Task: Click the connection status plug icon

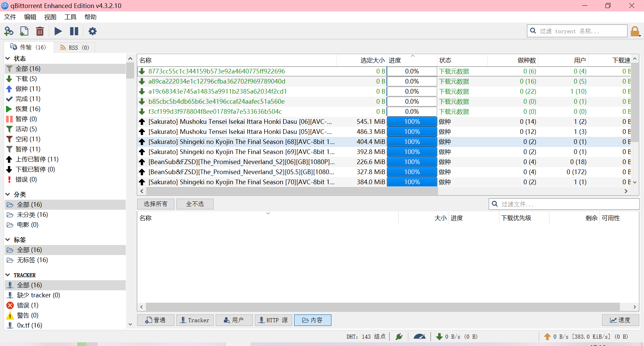Action: [399, 337]
